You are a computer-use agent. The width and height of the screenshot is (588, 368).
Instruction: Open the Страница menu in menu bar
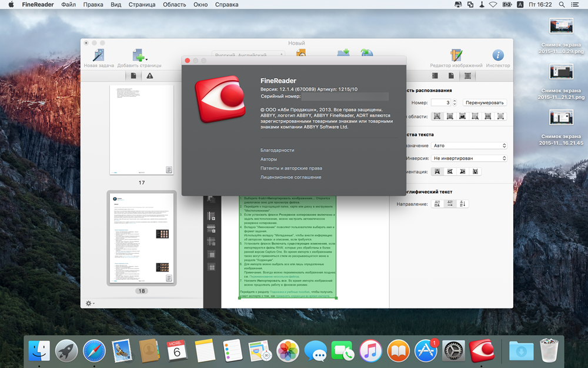click(x=143, y=5)
